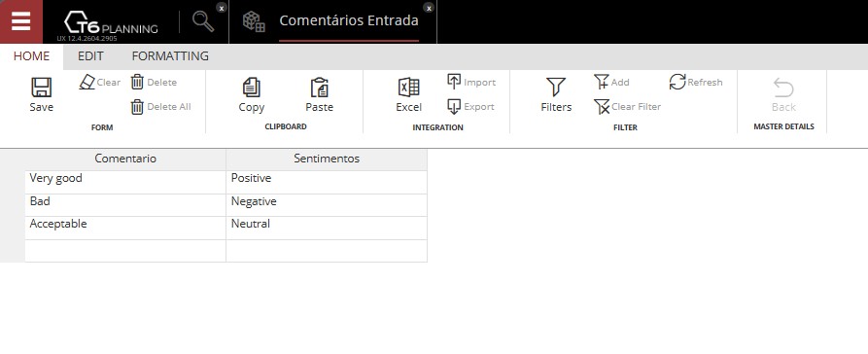This screenshot has height=354, width=868.
Task: Switch to the EDIT ribbon tab
Action: pyautogui.click(x=90, y=56)
